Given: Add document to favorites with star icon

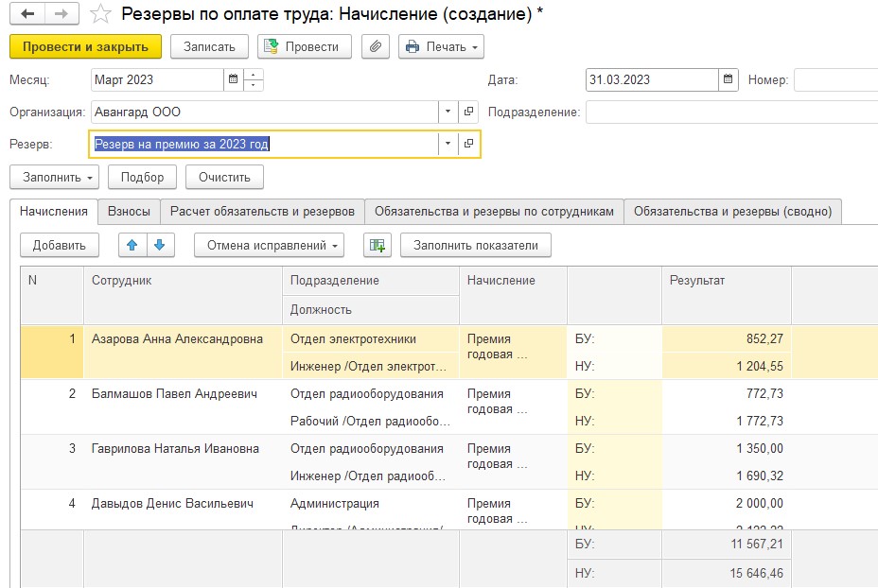Looking at the screenshot, I should (x=101, y=14).
